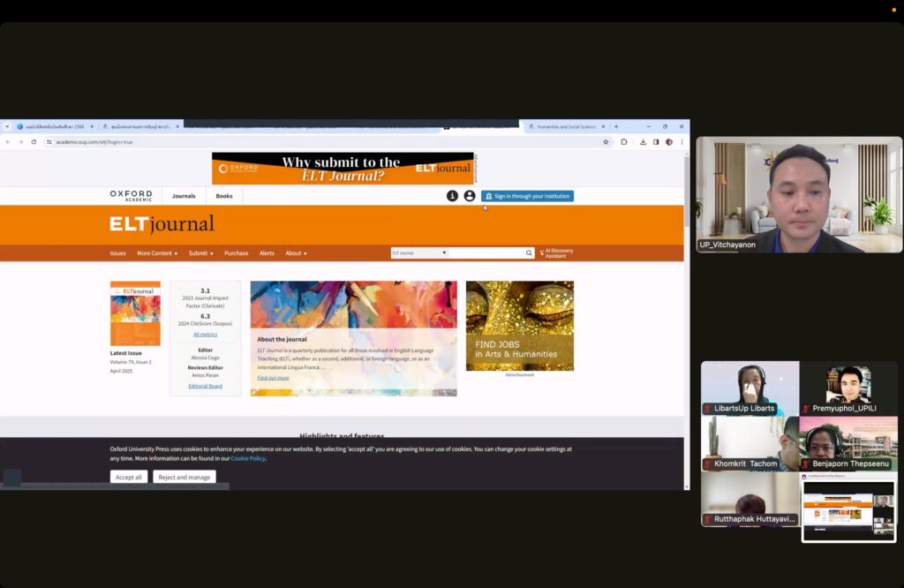The height and width of the screenshot is (588, 904).
Task: Open the Books menu
Action: 224,196
